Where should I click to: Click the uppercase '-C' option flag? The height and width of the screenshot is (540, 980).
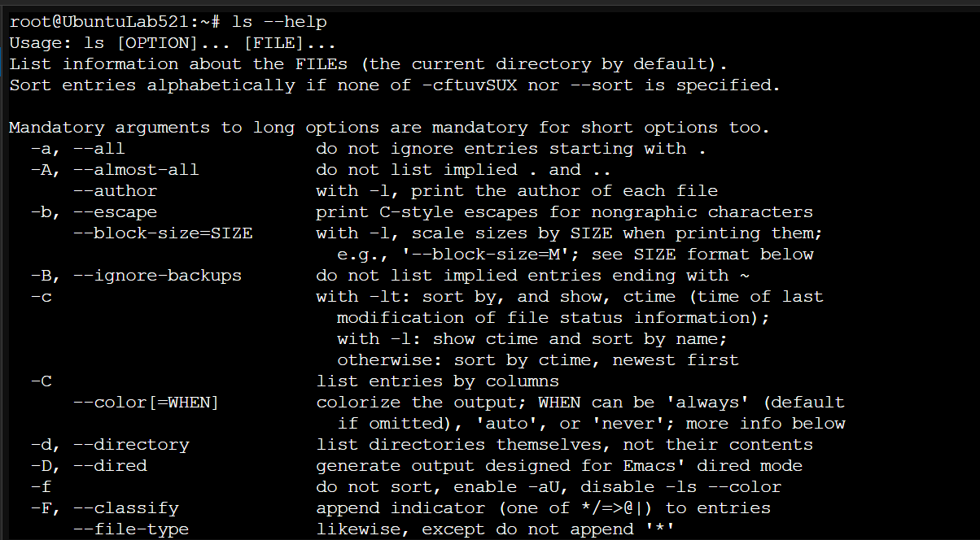pyautogui.click(x=41, y=381)
